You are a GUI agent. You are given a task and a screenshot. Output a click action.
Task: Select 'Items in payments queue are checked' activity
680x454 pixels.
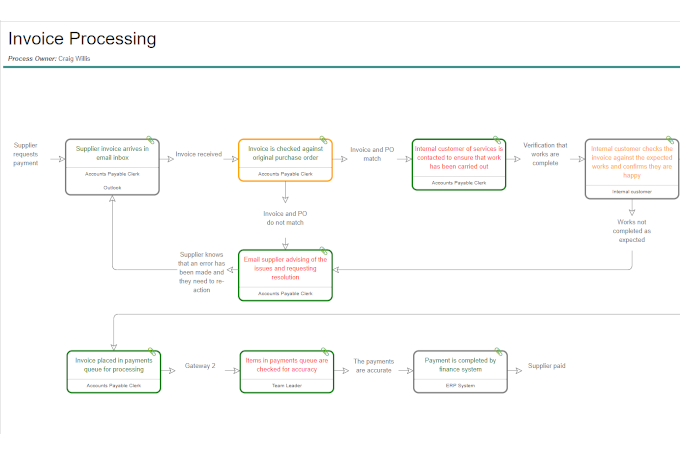click(x=287, y=372)
